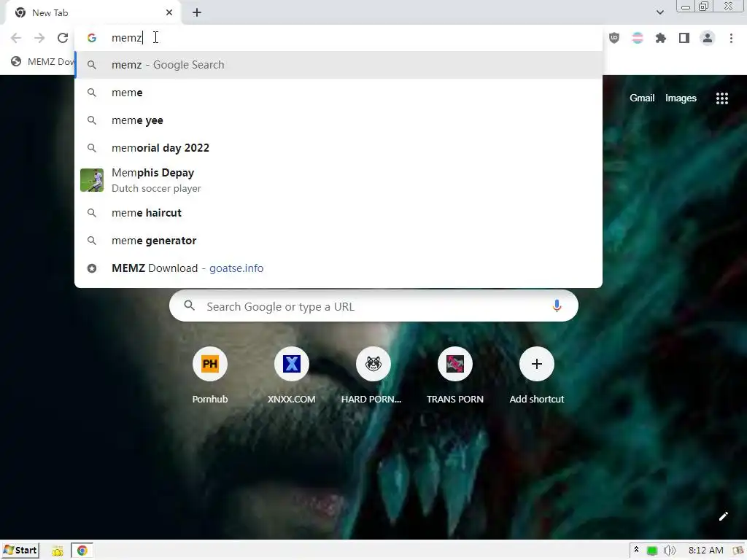Choose the Memphis Depay suggestion

coord(338,180)
